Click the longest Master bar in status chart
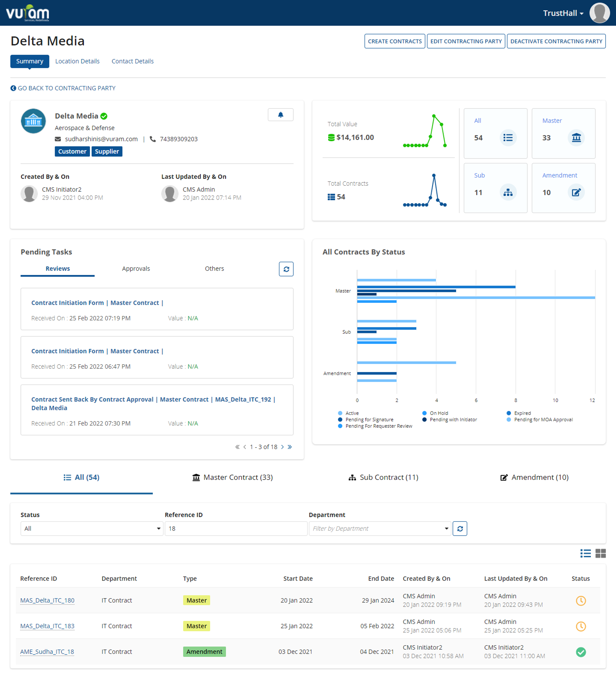The height and width of the screenshot is (676, 616). [x=476, y=297]
